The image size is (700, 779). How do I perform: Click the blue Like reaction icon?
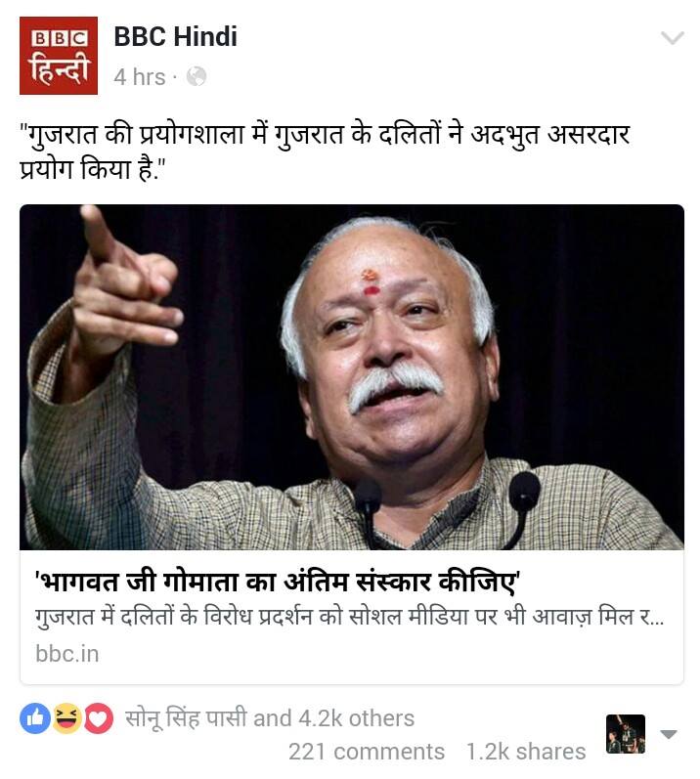click(x=35, y=718)
